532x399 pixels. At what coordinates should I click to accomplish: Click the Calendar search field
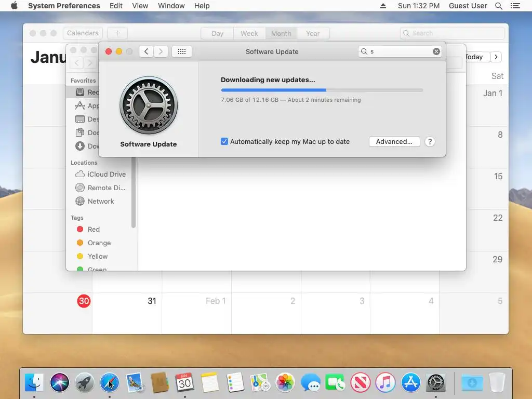(x=453, y=33)
